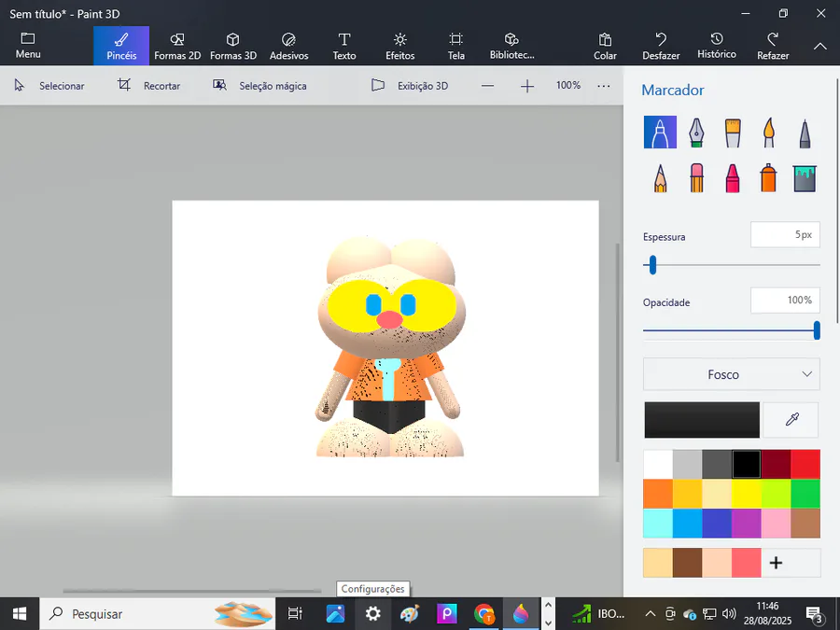The image size is (840, 630).
Task: Open the Histórico panel
Action: [x=717, y=46]
